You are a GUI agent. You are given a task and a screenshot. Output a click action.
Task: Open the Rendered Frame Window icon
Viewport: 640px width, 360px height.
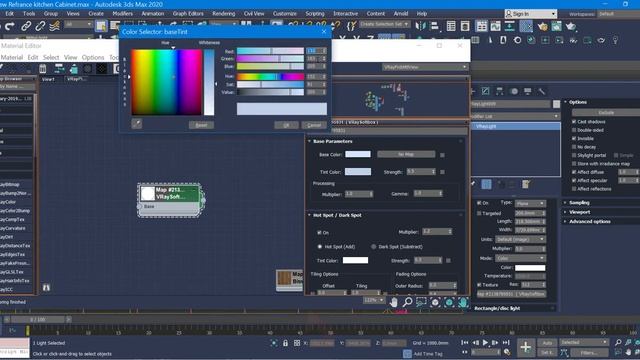click(x=556, y=27)
